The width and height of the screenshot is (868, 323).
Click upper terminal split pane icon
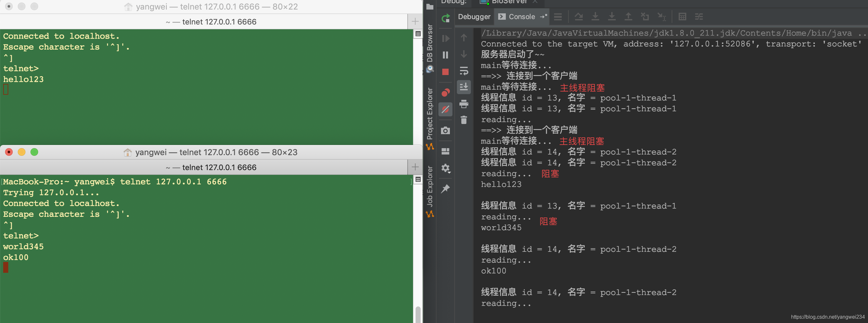(x=418, y=34)
